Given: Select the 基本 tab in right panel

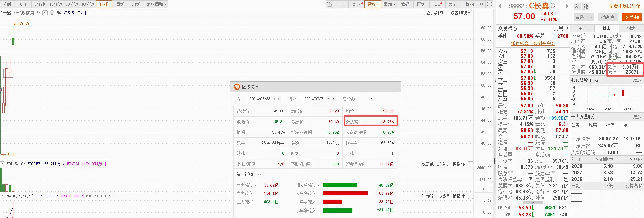Looking at the screenshot, I should tap(606, 28).
